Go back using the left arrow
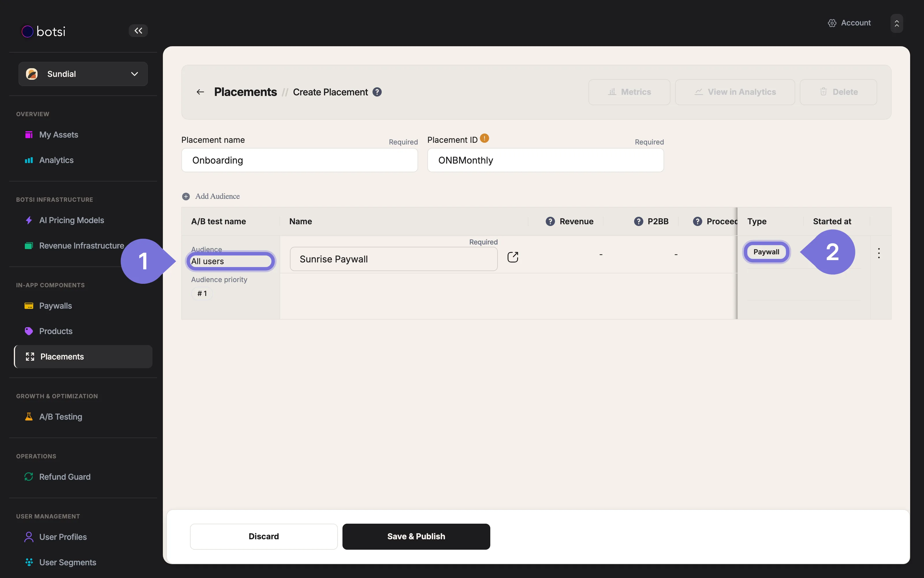 200,92
